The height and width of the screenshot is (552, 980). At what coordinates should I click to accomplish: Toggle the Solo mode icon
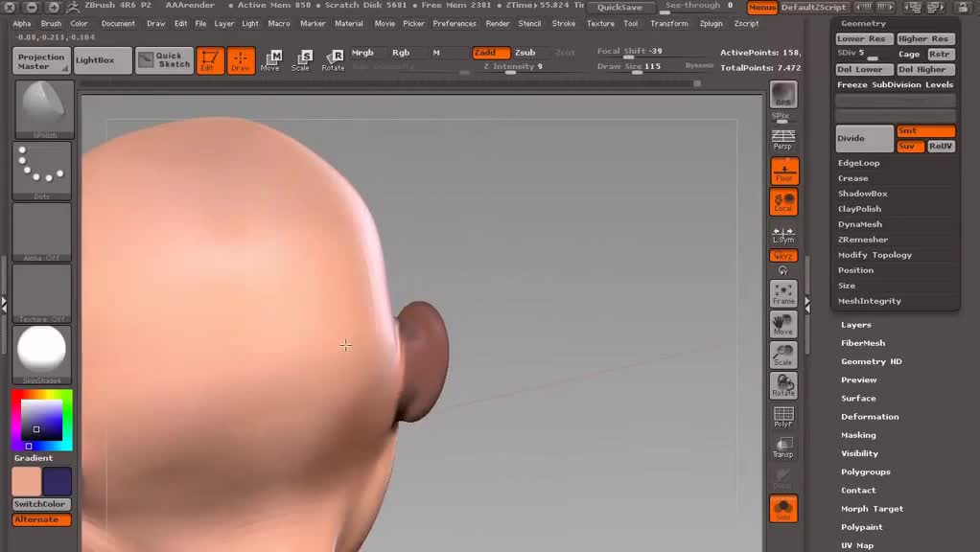(783, 509)
